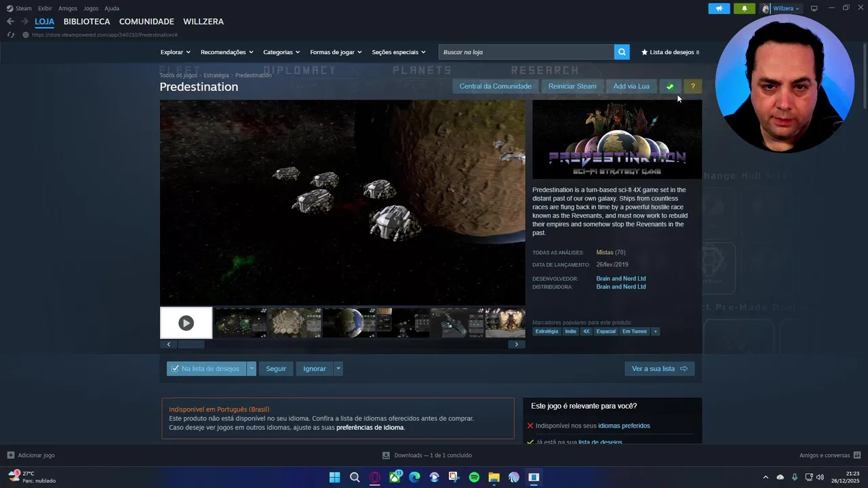Click Central da Comunidade button

(496, 86)
